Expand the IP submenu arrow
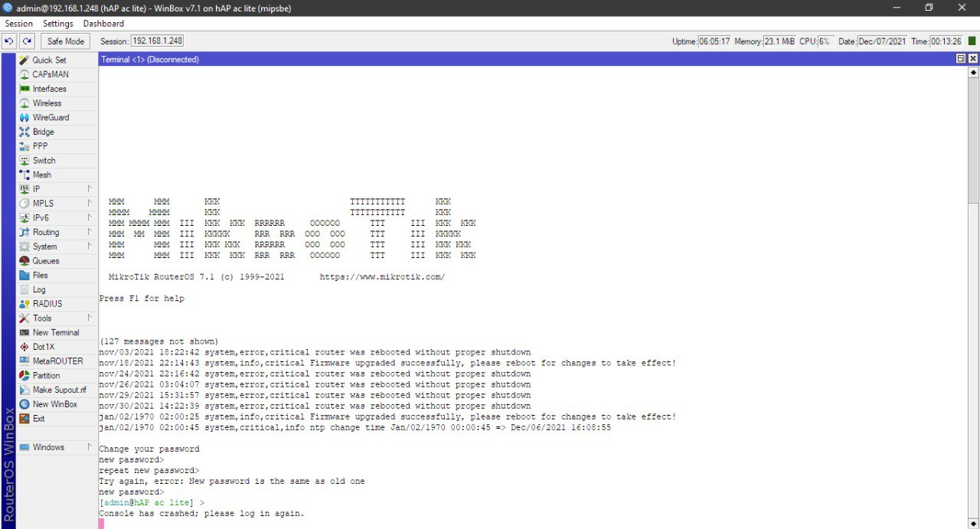The height and width of the screenshot is (529, 980). (x=90, y=189)
